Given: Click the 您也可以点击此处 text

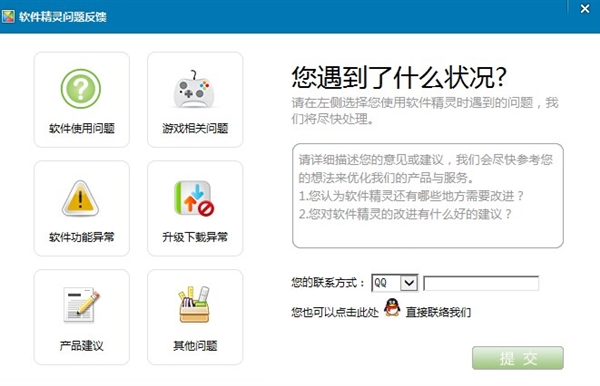Looking at the screenshot, I should click(x=335, y=313).
